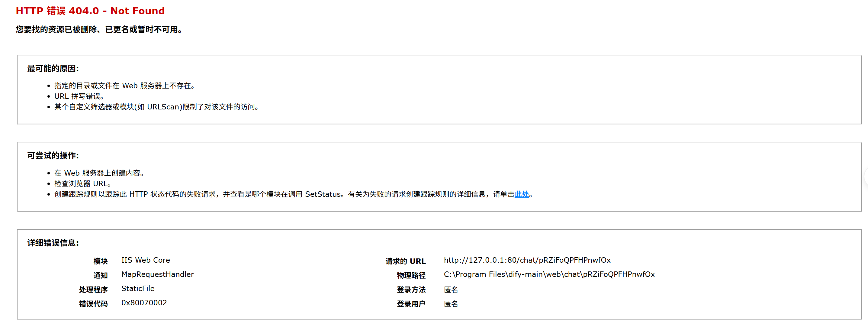Click the error code "0x80070002"

tap(144, 303)
